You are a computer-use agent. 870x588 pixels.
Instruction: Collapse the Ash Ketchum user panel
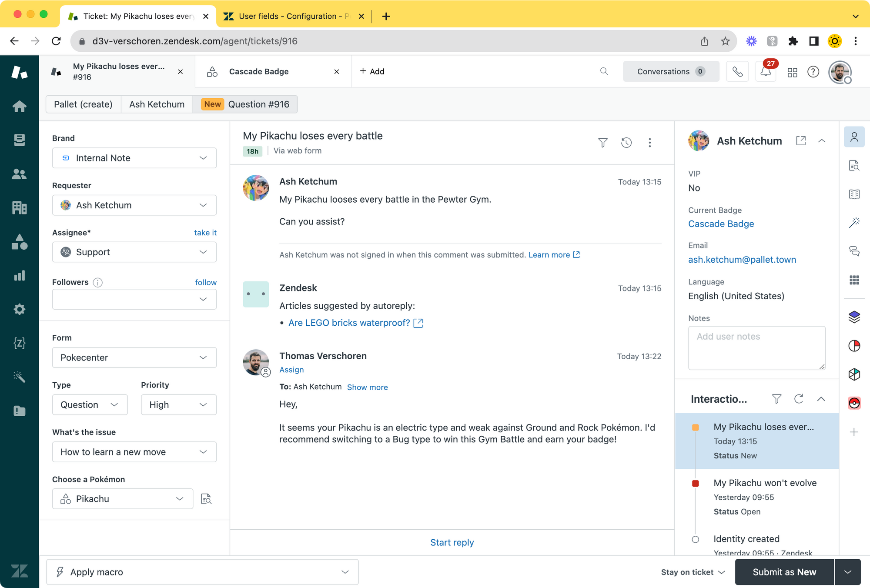[x=822, y=141]
